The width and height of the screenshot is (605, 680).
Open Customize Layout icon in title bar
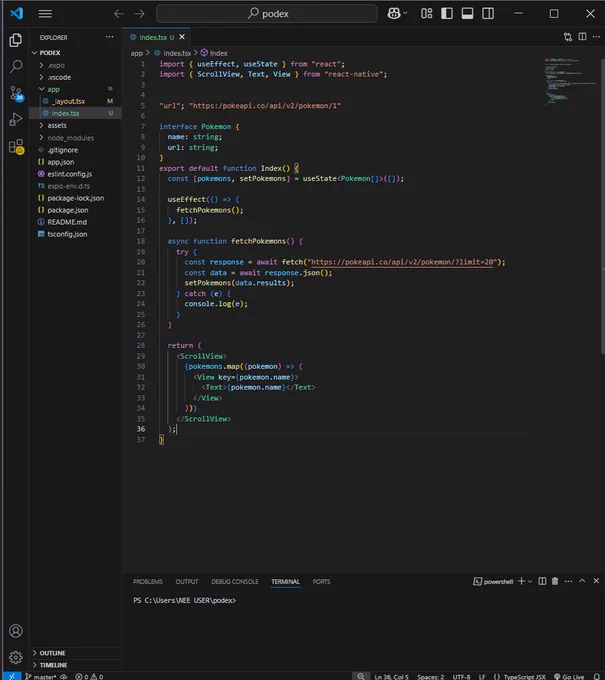(426, 13)
